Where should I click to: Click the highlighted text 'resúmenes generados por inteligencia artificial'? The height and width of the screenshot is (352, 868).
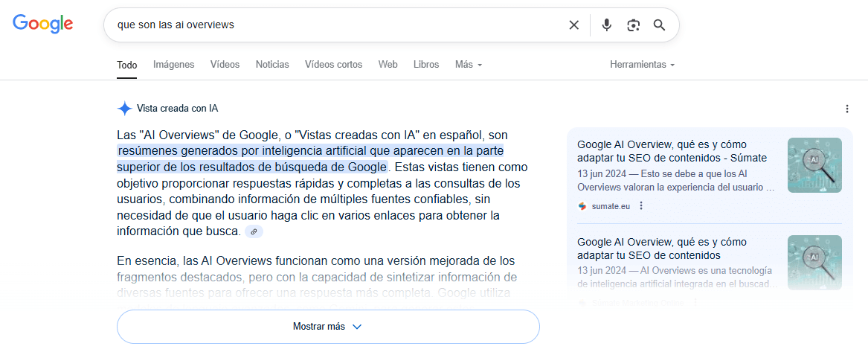pyautogui.click(x=243, y=151)
